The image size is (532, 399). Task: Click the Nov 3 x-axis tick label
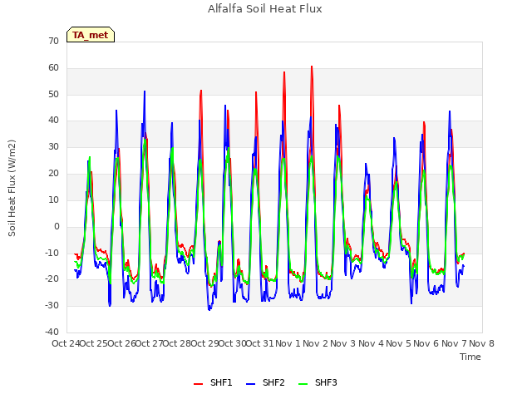[x=343, y=343]
